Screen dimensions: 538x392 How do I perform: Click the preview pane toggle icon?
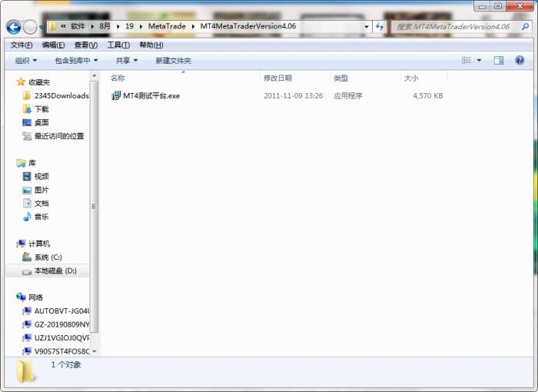tap(499, 61)
